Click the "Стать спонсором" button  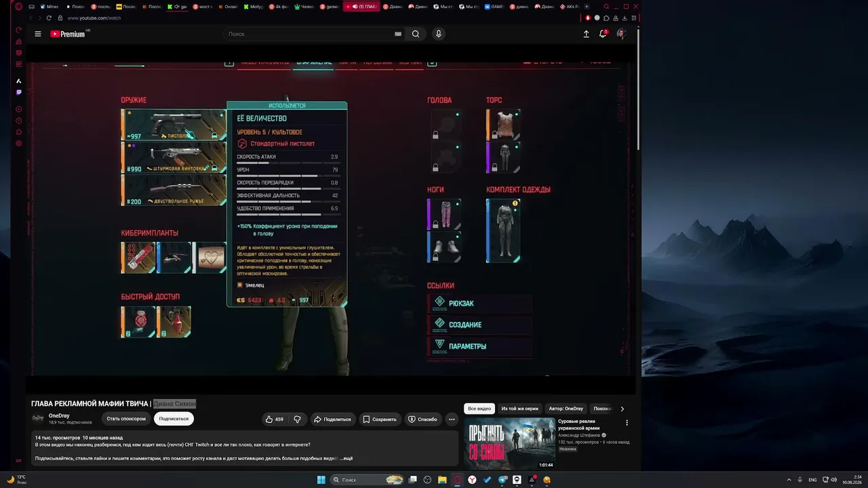click(x=126, y=419)
